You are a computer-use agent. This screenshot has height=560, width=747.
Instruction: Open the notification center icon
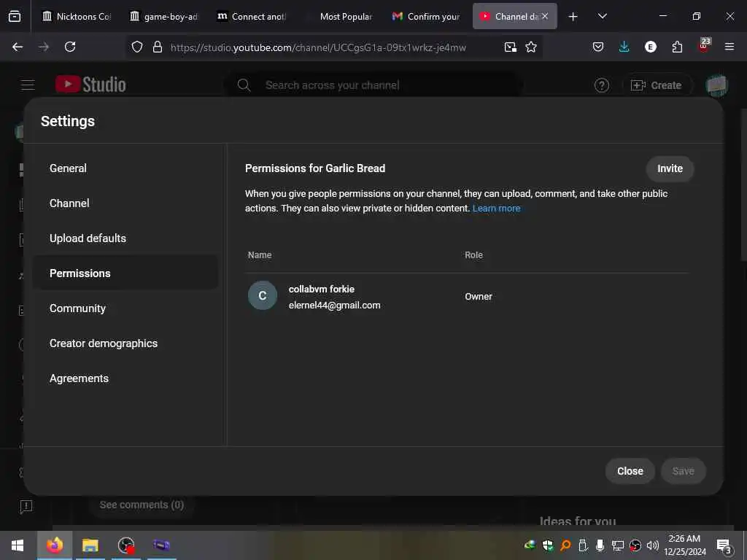click(724, 545)
